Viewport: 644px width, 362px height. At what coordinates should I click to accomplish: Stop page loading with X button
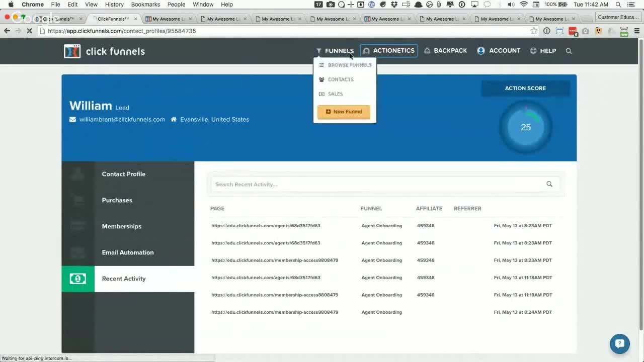[29, 31]
